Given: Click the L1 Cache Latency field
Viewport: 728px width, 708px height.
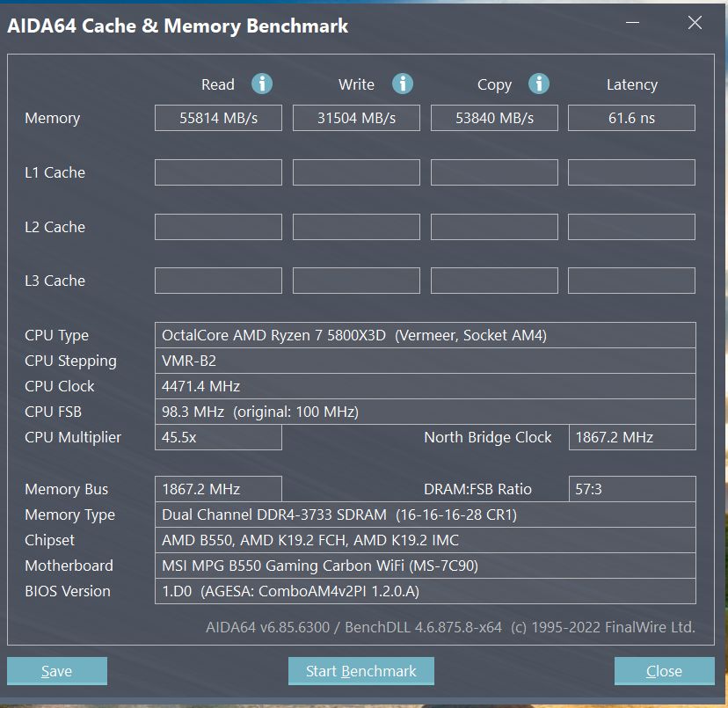Looking at the screenshot, I should click(x=631, y=172).
